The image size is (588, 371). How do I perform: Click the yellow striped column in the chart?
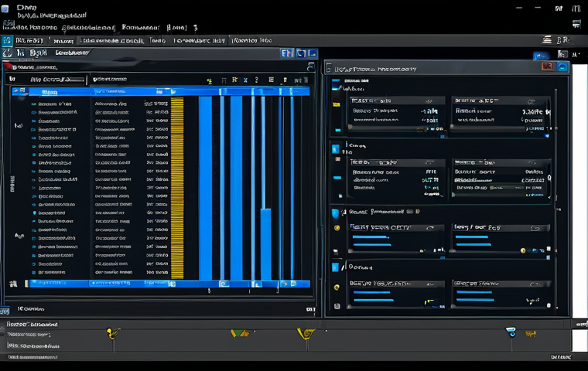point(177,187)
